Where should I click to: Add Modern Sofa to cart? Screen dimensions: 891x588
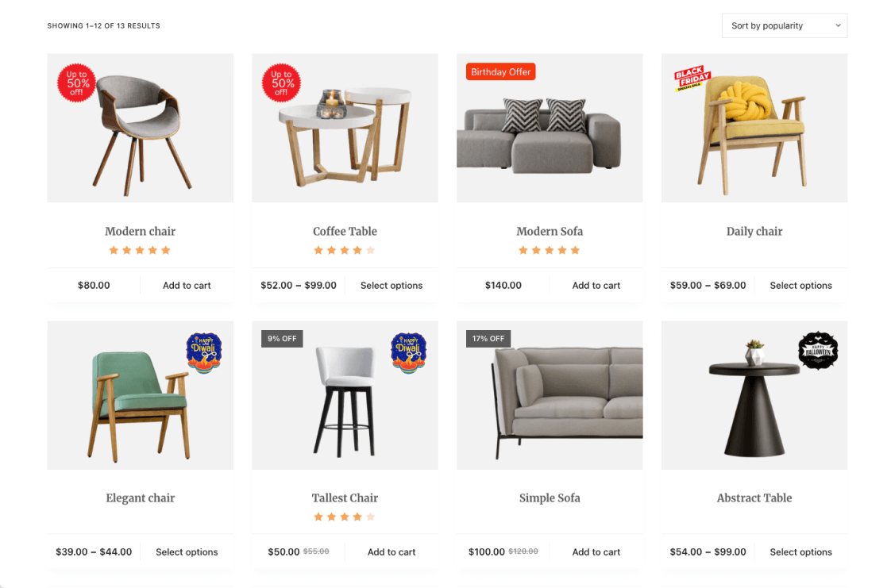(x=596, y=286)
